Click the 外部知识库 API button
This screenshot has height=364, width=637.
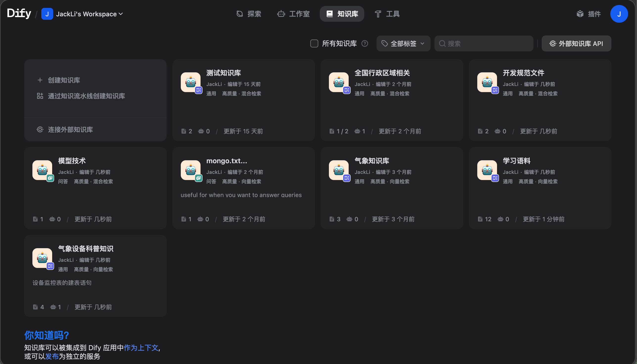pyautogui.click(x=576, y=43)
